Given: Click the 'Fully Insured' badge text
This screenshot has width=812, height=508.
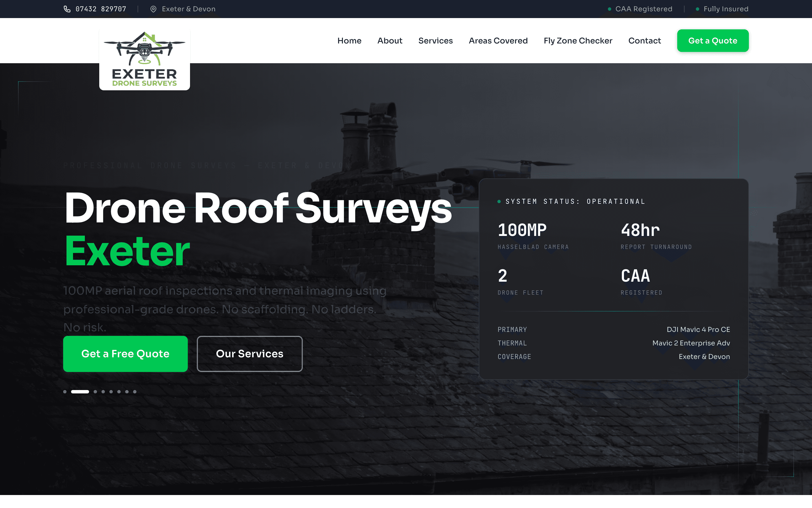Looking at the screenshot, I should point(726,9).
